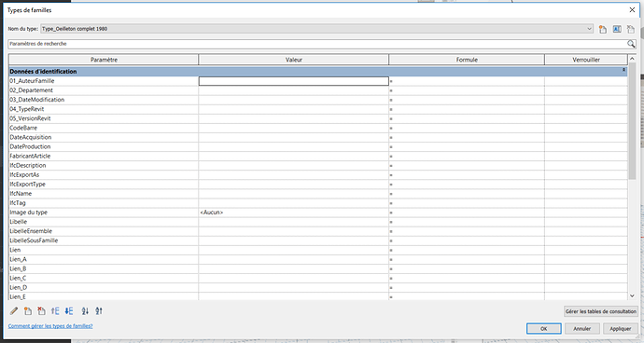Viewport: 644px width, 343px height.
Task: Open the Nom du type dropdown
Action: pyautogui.click(x=589, y=29)
